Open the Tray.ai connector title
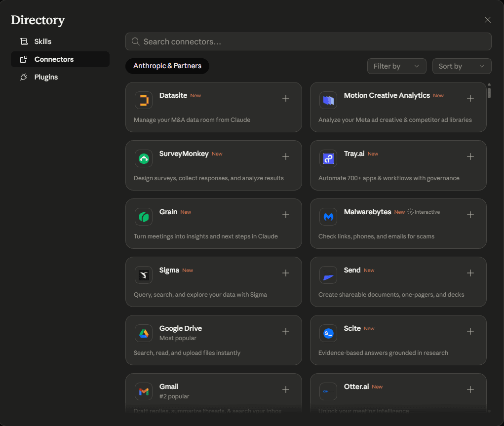The width and height of the screenshot is (504, 426). point(354,154)
